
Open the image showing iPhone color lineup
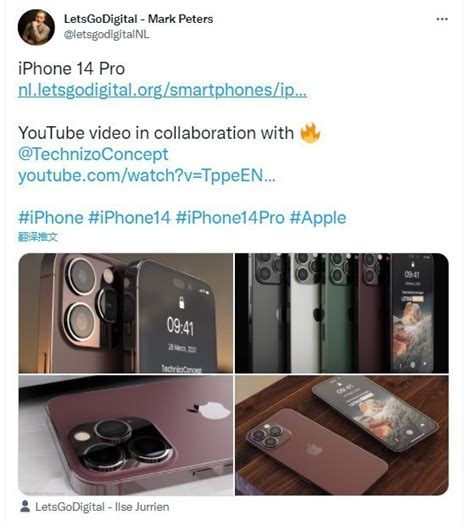tap(342, 313)
